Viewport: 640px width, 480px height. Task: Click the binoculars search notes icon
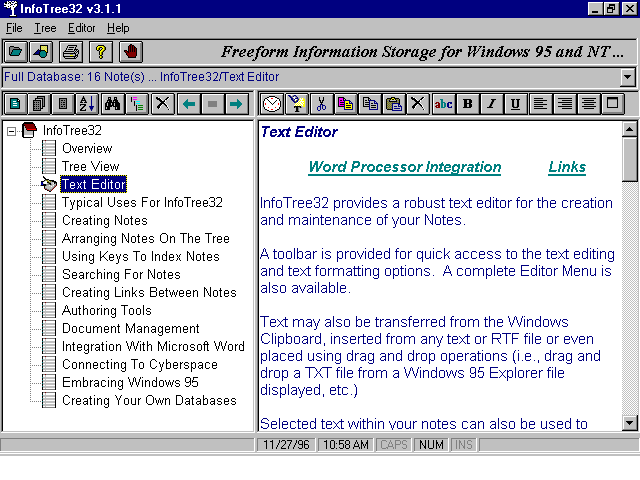112,103
